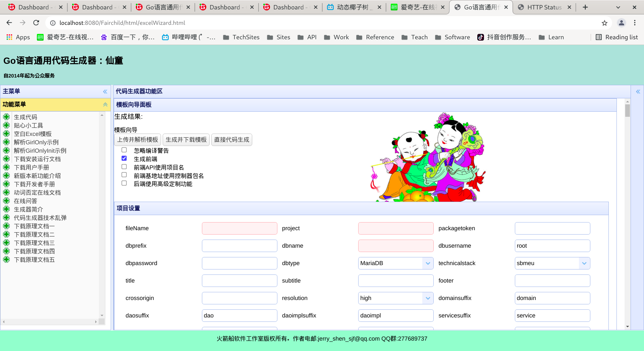
Task: Click the main menu horizontal scrollbar track
Action: coord(50,321)
